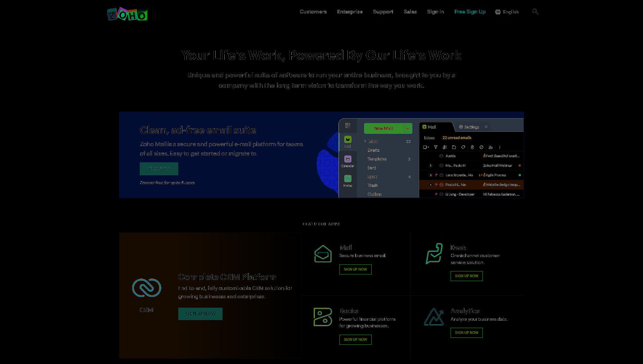
Task: Click the delete trash icon in mail toolbar
Action: point(472,147)
